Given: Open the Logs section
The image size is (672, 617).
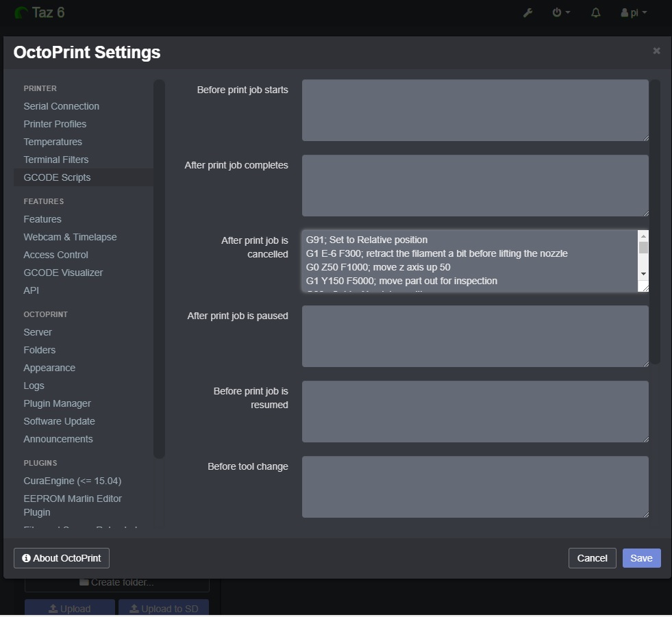Looking at the screenshot, I should [34, 386].
